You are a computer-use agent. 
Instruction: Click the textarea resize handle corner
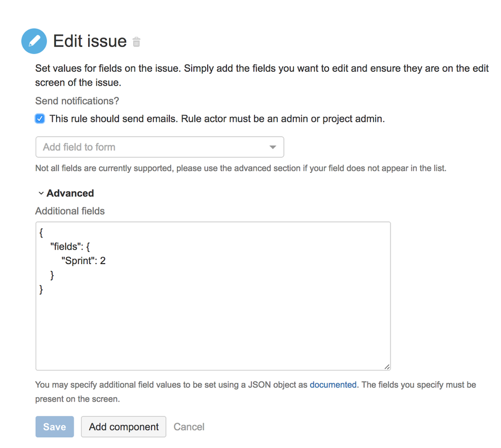pyautogui.click(x=387, y=367)
